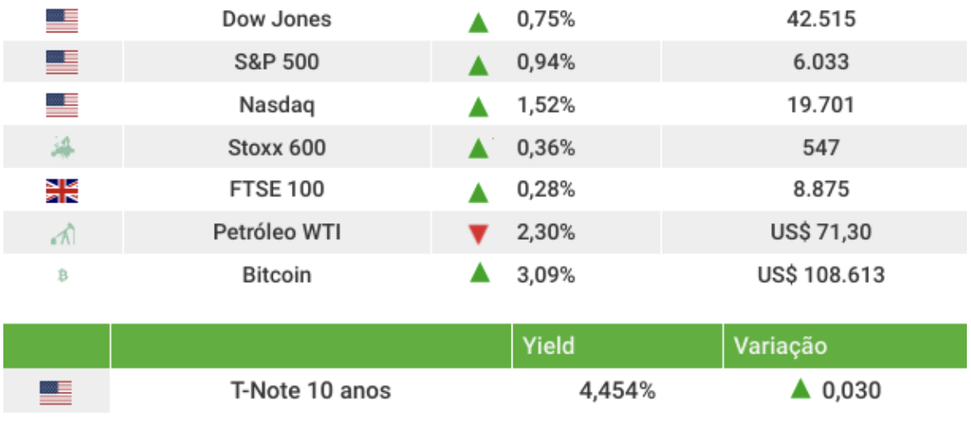This screenshot has width=971, height=439.
Task: Click the 4,454% yield value
Action: 617,391
